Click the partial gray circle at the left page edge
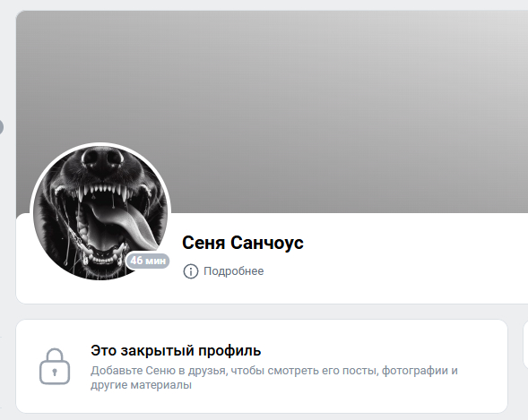This screenshot has height=420, width=528. 2,127
